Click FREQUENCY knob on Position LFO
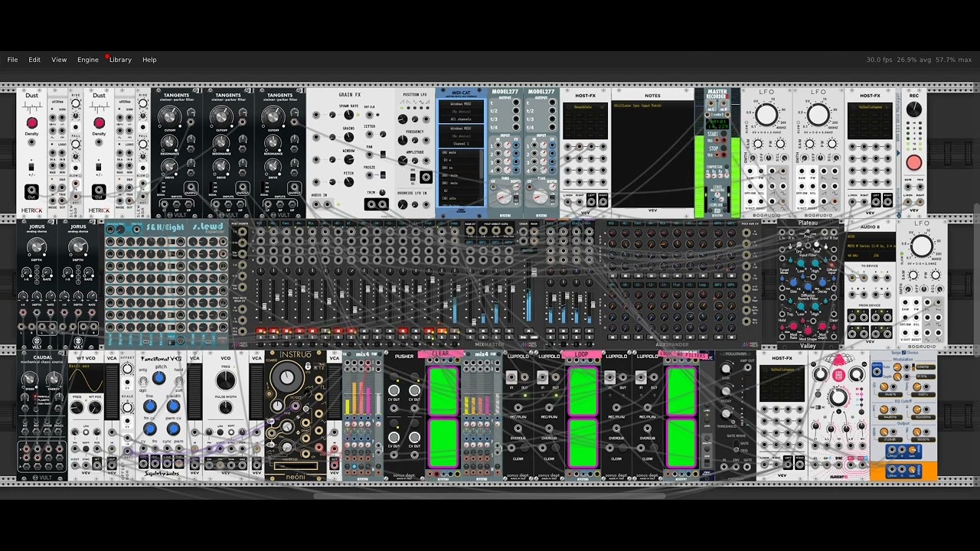Viewport: 980px width, 551px height. (x=403, y=142)
